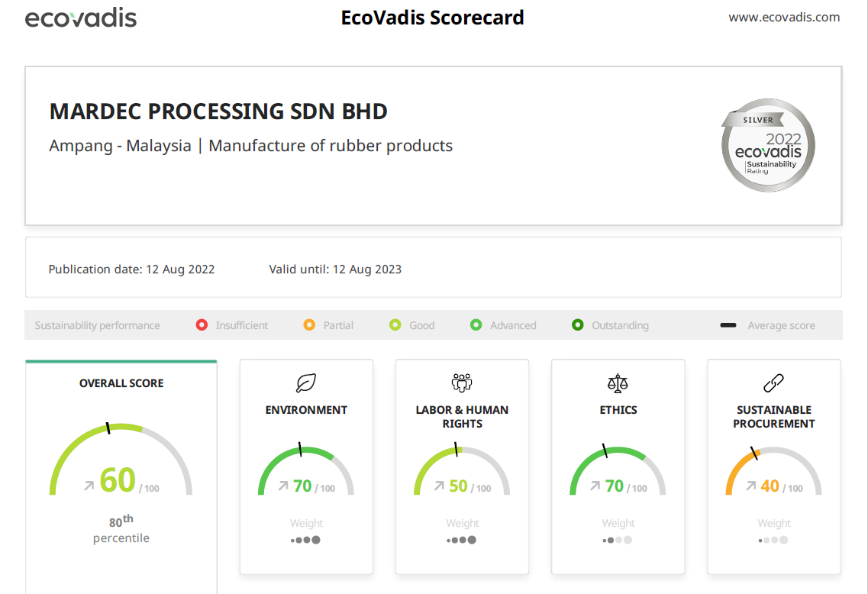The height and width of the screenshot is (594, 868).
Task: Click the Procurement score value 40
Action: click(770, 486)
